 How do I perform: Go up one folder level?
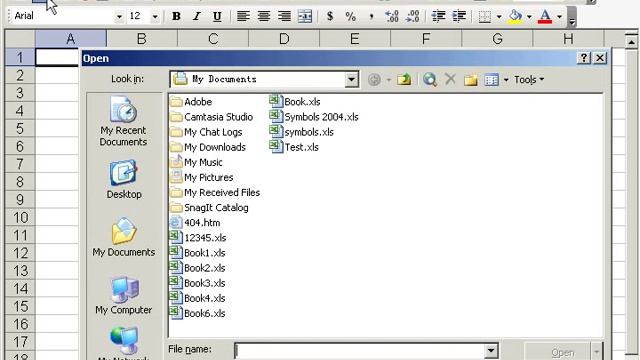pyautogui.click(x=404, y=79)
